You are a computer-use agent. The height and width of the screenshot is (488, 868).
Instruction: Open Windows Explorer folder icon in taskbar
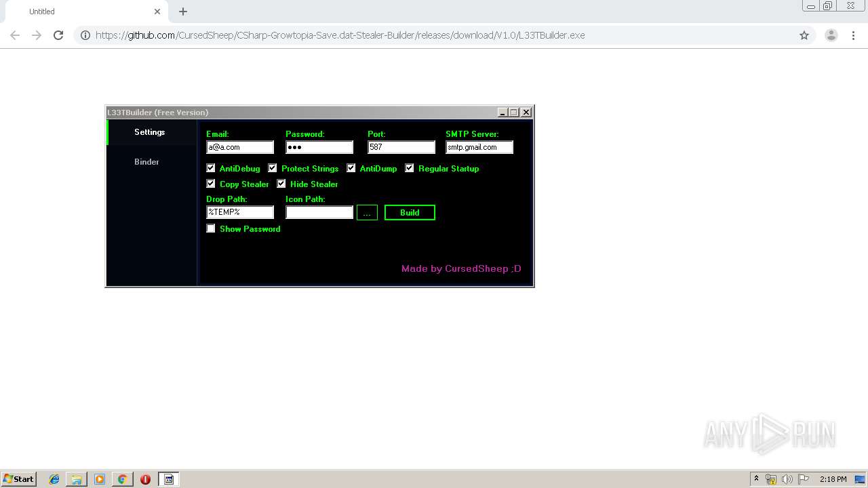click(77, 479)
